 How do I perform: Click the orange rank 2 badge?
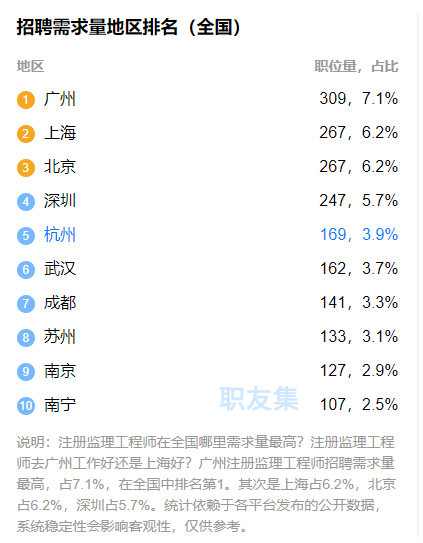click(x=26, y=134)
